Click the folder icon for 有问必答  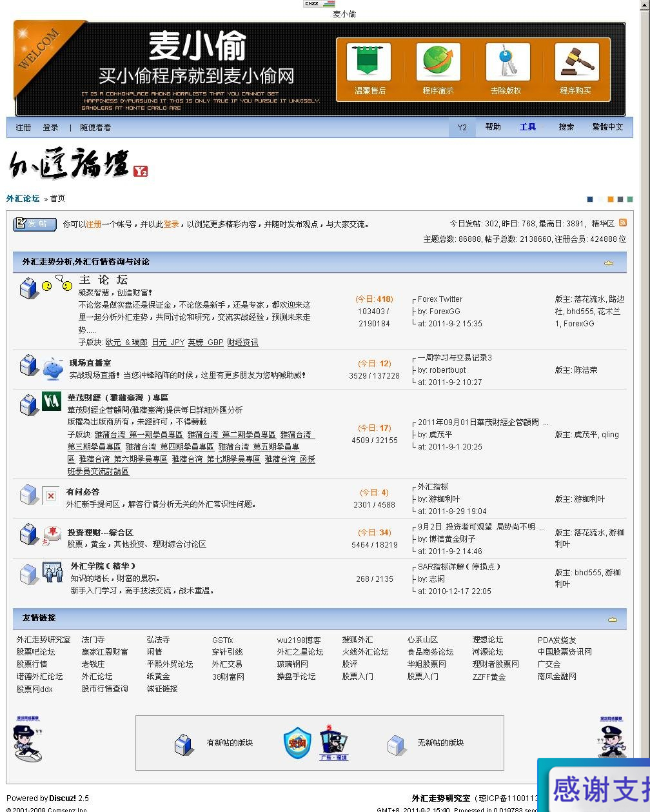pos(28,495)
